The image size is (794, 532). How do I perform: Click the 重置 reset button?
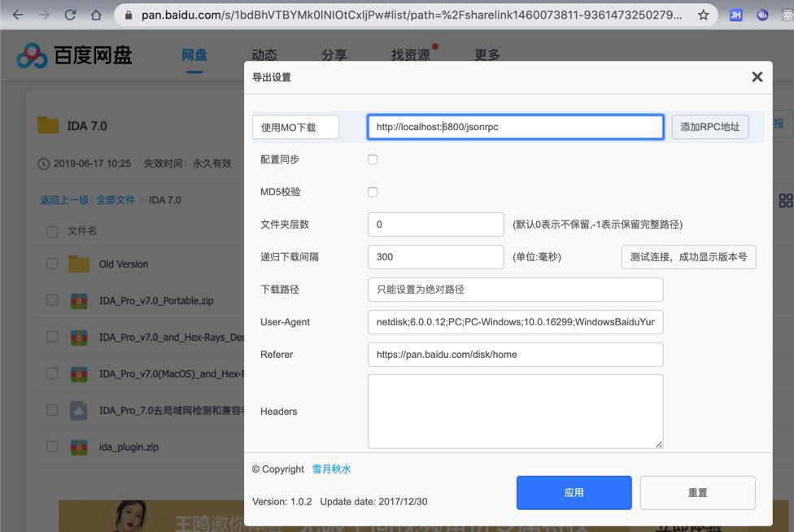(697, 492)
